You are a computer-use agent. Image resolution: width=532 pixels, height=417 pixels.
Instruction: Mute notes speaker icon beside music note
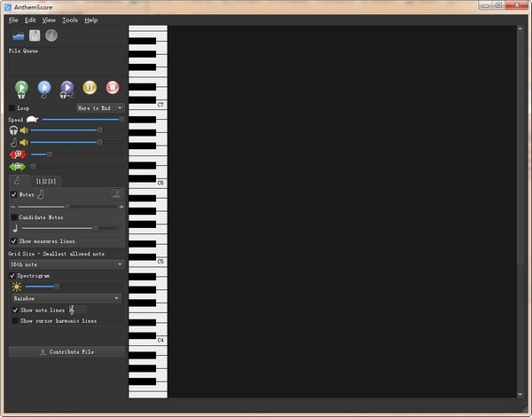coord(24,142)
